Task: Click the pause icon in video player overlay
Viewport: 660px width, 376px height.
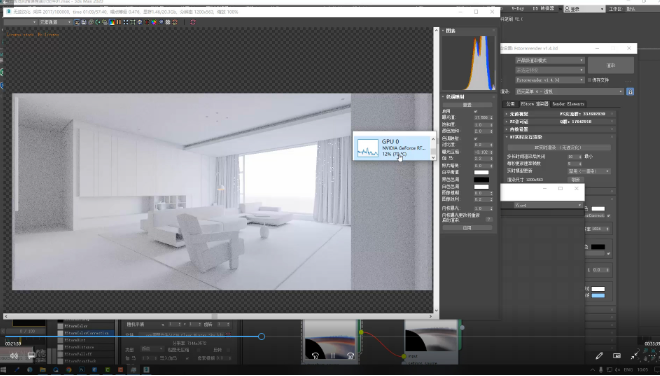Action: (x=333, y=356)
